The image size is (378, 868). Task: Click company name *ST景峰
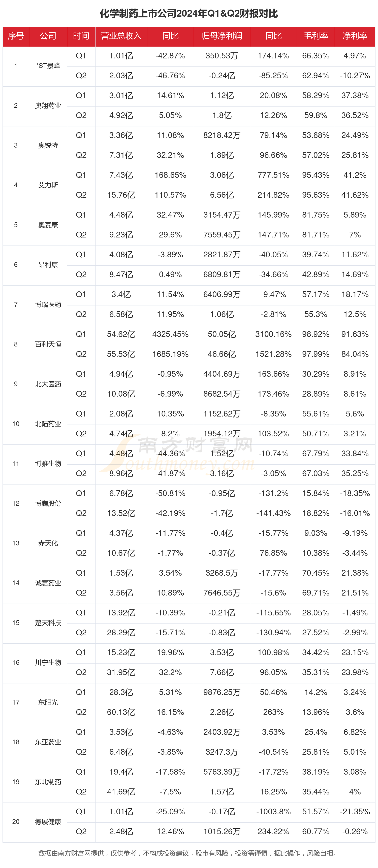click(x=48, y=66)
